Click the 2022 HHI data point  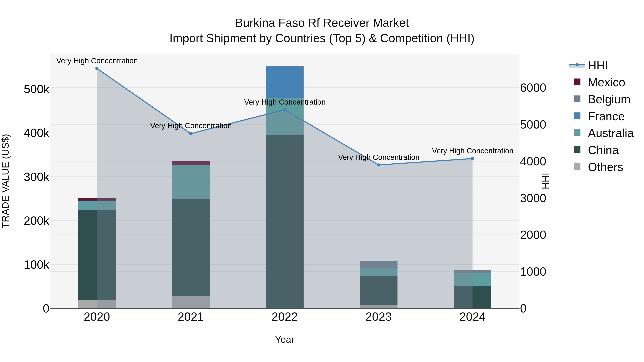(x=284, y=110)
